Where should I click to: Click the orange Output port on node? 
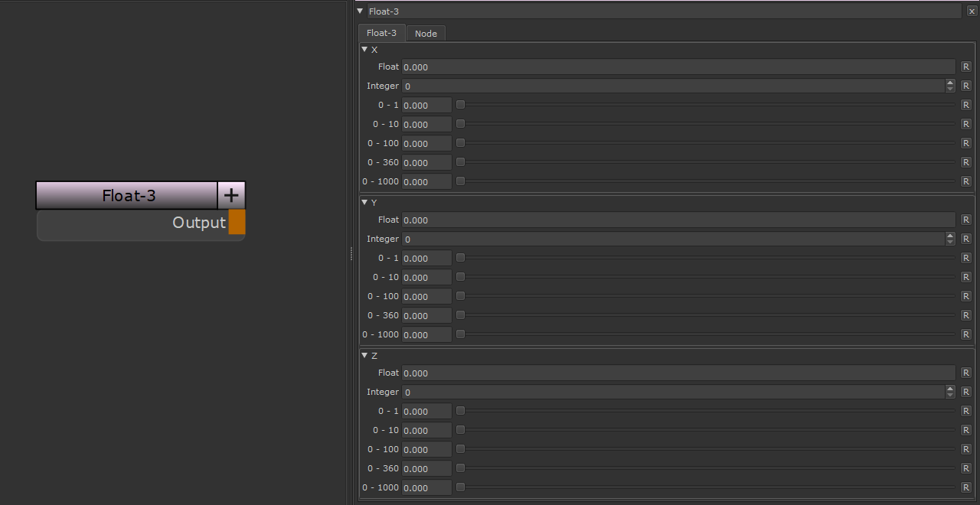click(237, 223)
